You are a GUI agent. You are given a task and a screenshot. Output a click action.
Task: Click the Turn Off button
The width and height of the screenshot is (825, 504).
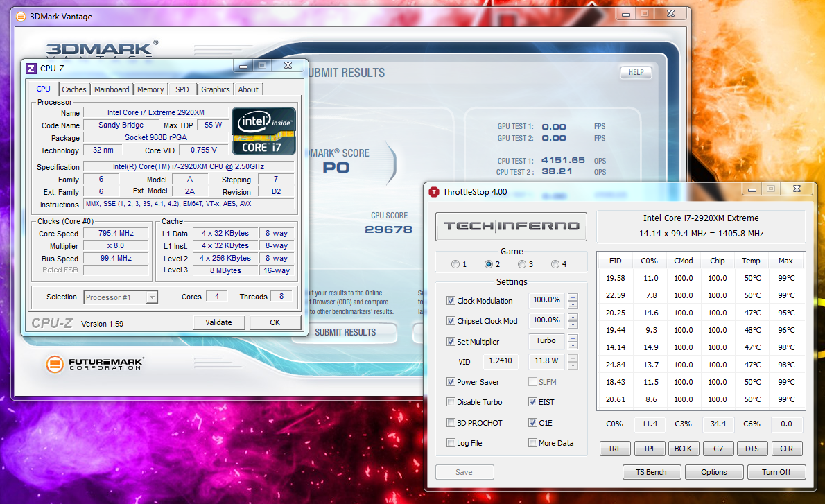[776, 472]
